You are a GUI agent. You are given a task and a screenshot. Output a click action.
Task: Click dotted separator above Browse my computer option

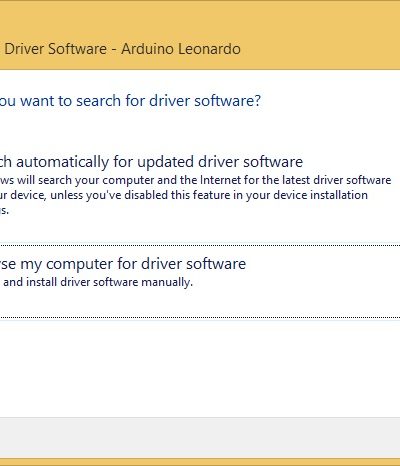(200, 245)
